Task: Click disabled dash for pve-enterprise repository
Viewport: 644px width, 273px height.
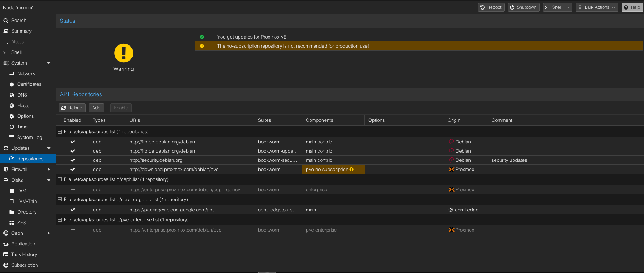Action: [x=73, y=230]
